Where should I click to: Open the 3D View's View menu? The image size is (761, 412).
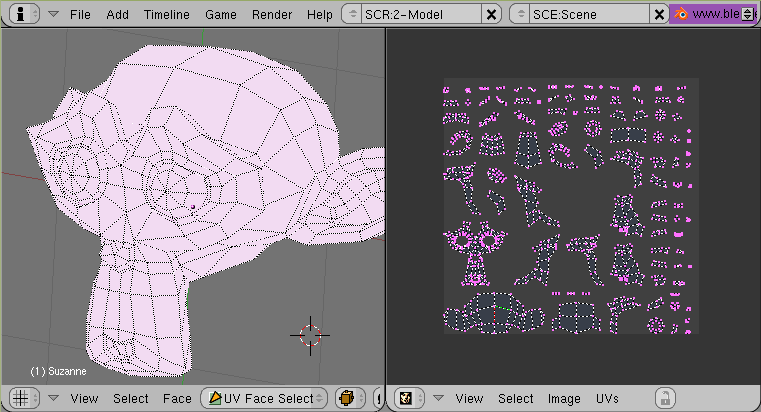click(x=84, y=398)
